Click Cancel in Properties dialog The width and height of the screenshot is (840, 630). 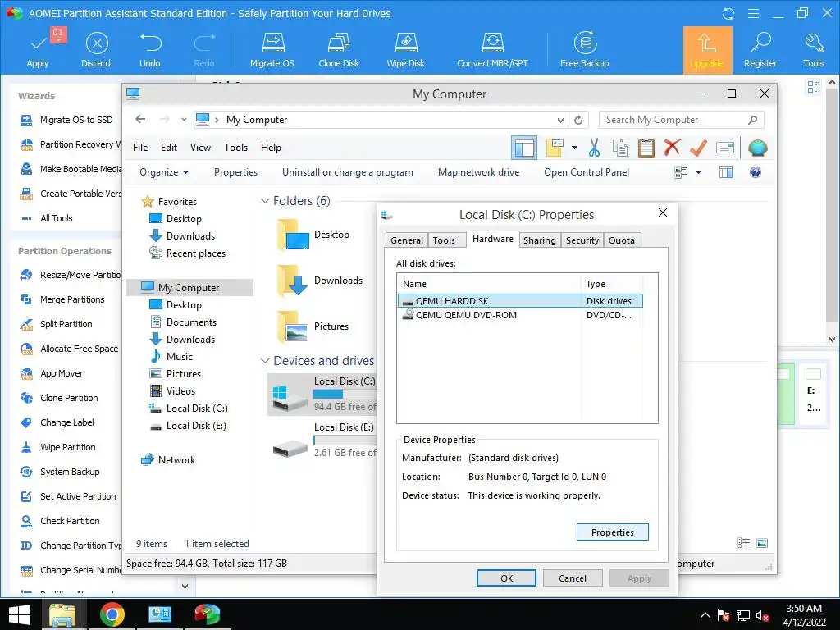(x=572, y=578)
